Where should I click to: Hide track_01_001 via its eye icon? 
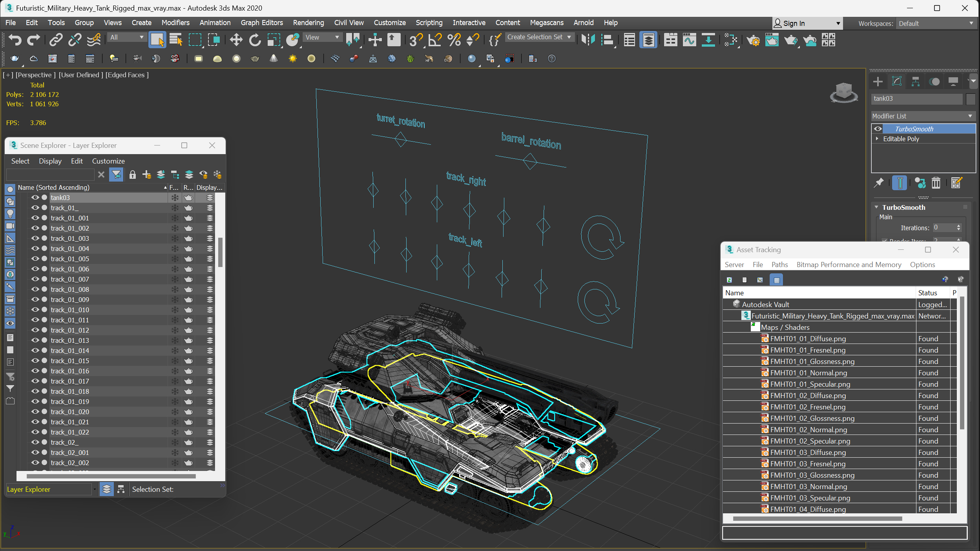click(x=35, y=218)
